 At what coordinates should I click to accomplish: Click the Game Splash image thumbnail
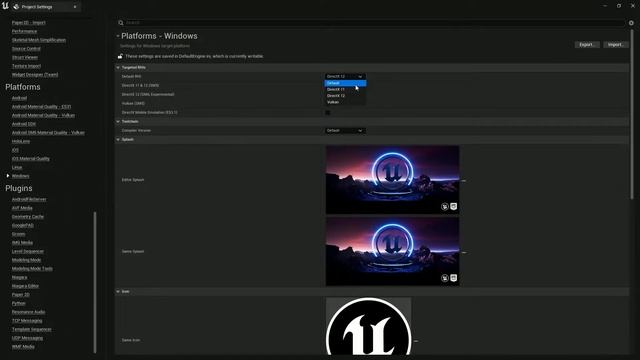[x=392, y=251]
